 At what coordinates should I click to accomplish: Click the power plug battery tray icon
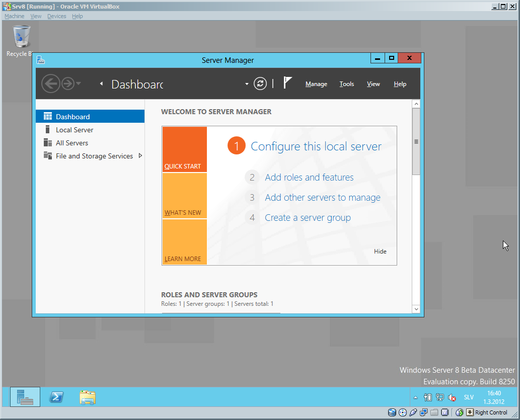click(428, 397)
